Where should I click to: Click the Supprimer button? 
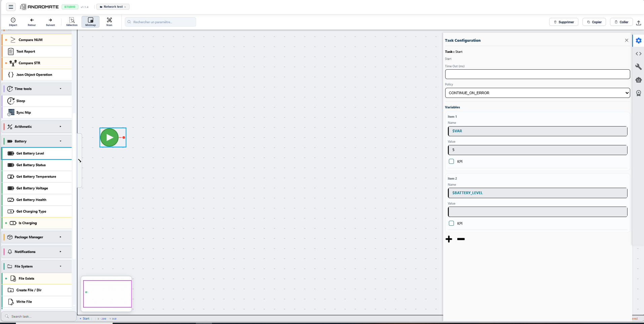[x=564, y=22]
